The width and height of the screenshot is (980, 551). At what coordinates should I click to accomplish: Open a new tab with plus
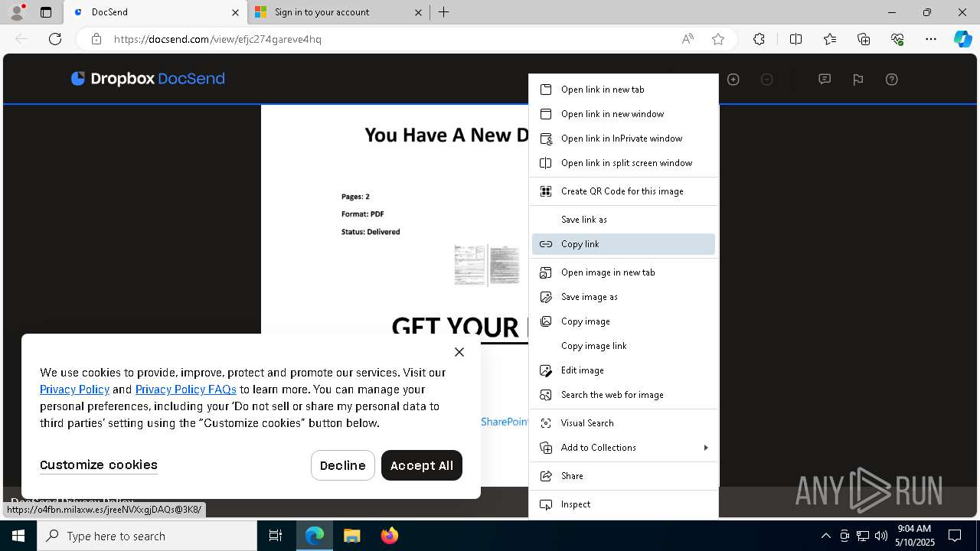coord(444,12)
